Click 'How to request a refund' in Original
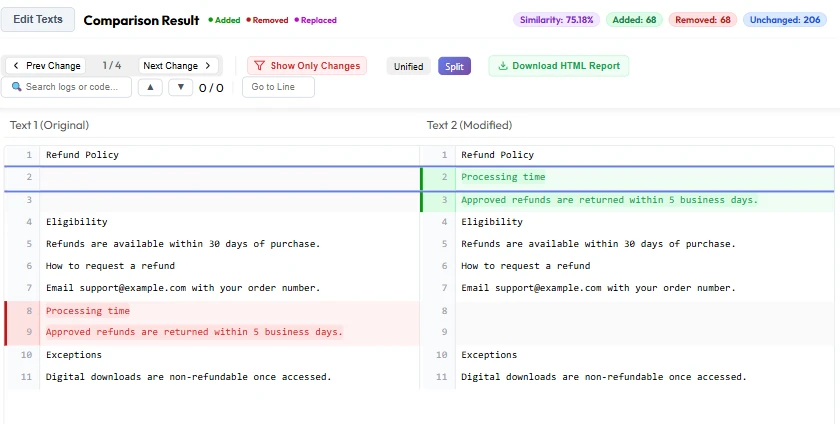 tap(110, 266)
